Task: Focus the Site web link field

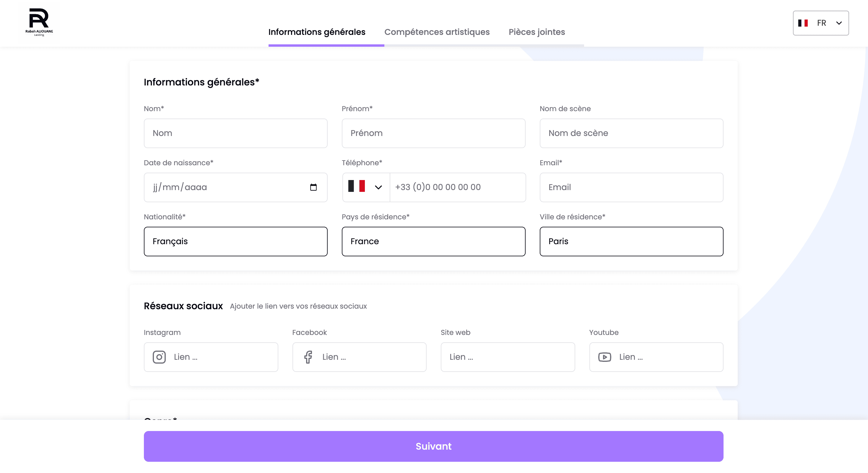Action: tap(508, 357)
